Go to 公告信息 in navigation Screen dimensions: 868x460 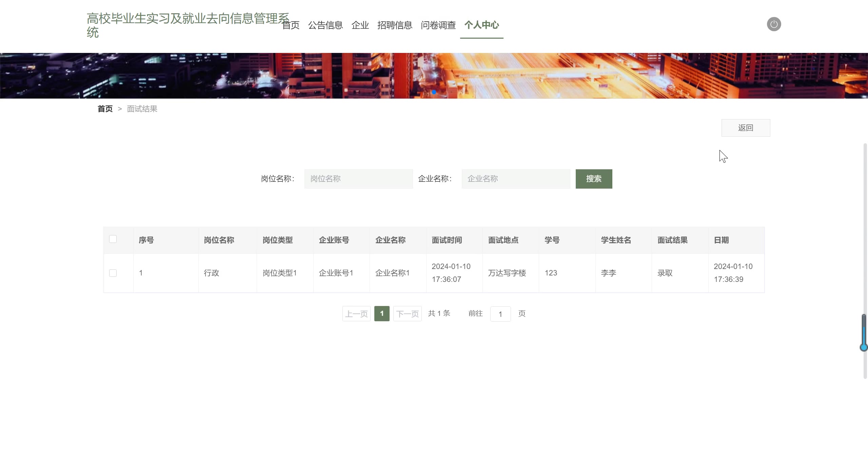click(325, 25)
